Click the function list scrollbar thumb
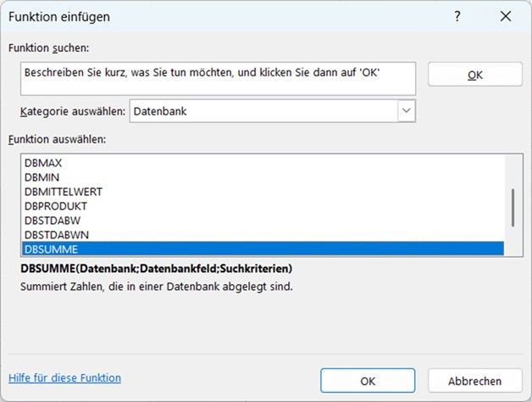The image size is (532, 402). (x=512, y=206)
